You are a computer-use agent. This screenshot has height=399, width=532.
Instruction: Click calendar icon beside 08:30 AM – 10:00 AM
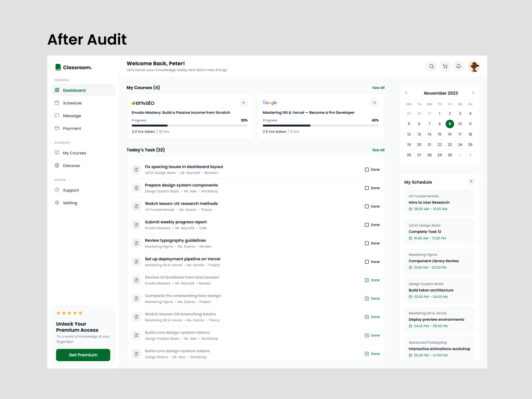(411, 209)
